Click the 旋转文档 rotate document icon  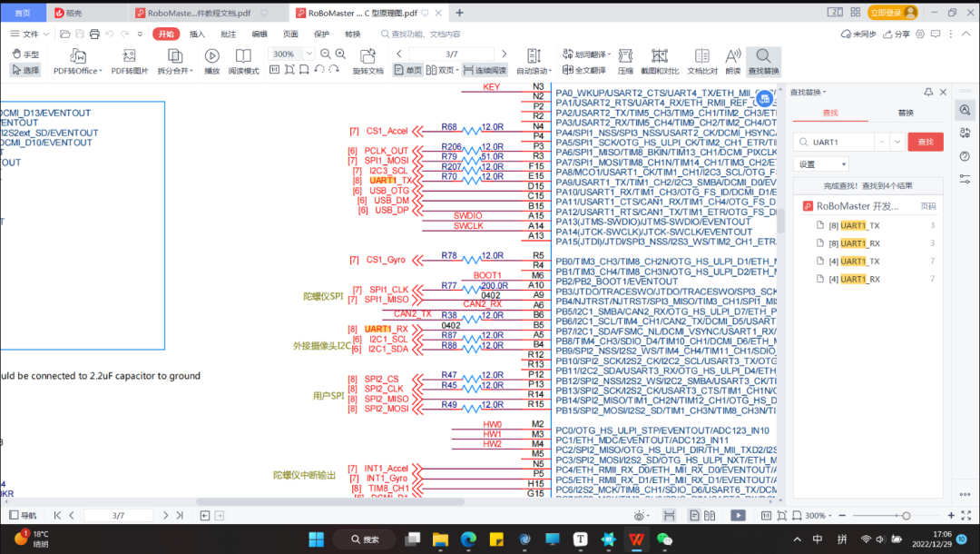367,56
